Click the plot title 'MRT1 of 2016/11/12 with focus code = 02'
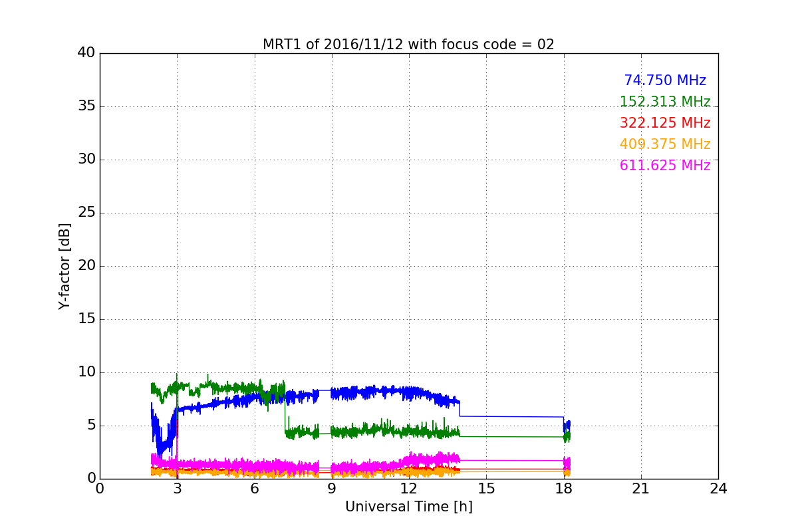 click(x=408, y=45)
